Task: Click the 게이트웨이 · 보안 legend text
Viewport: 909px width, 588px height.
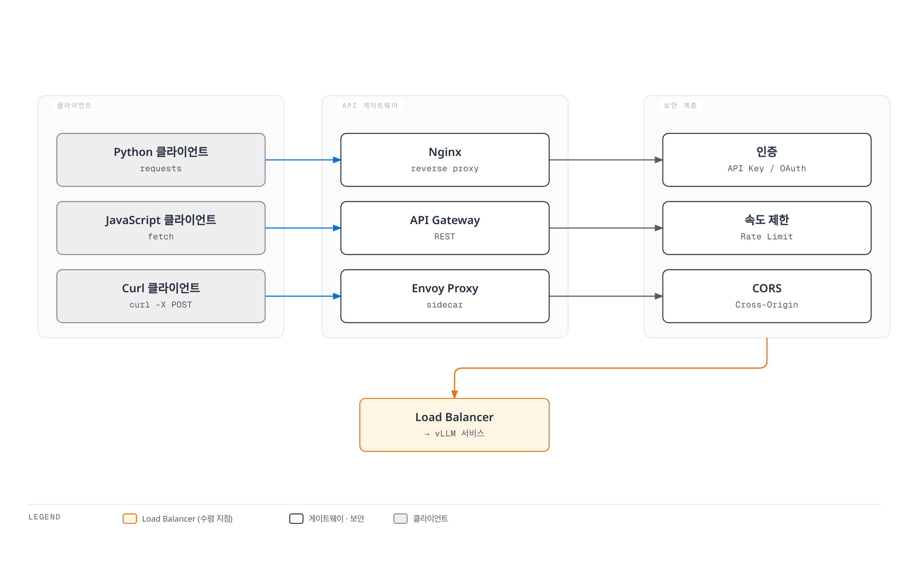Action: [337, 519]
